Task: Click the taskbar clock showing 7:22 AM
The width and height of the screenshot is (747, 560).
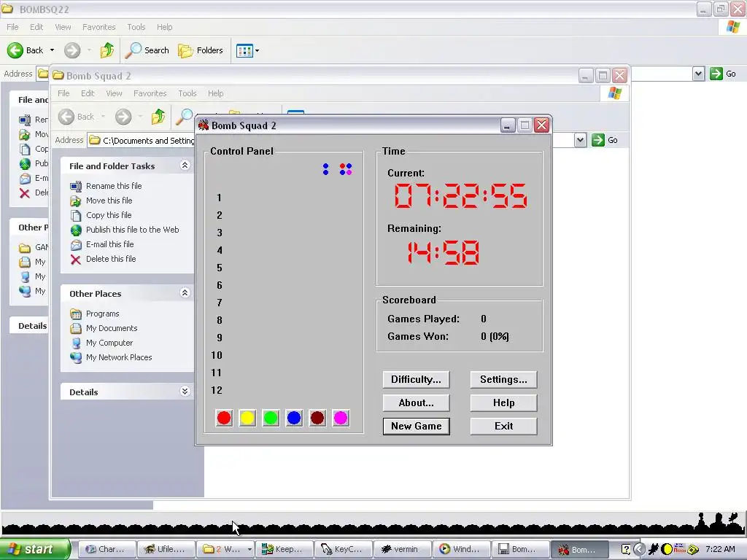Action: click(720, 549)
